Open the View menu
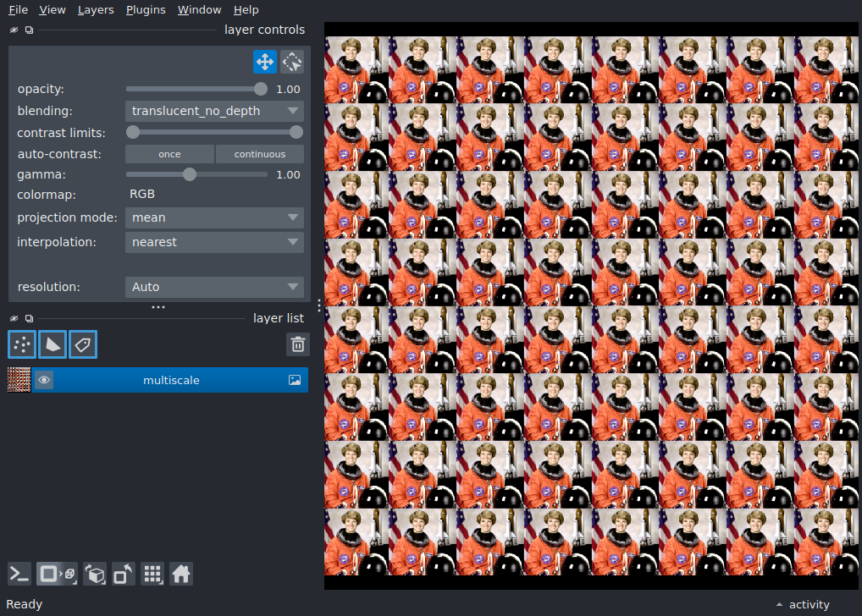This screenshot has height=616, width=862. pyautogui.click(x=52, y=10)
